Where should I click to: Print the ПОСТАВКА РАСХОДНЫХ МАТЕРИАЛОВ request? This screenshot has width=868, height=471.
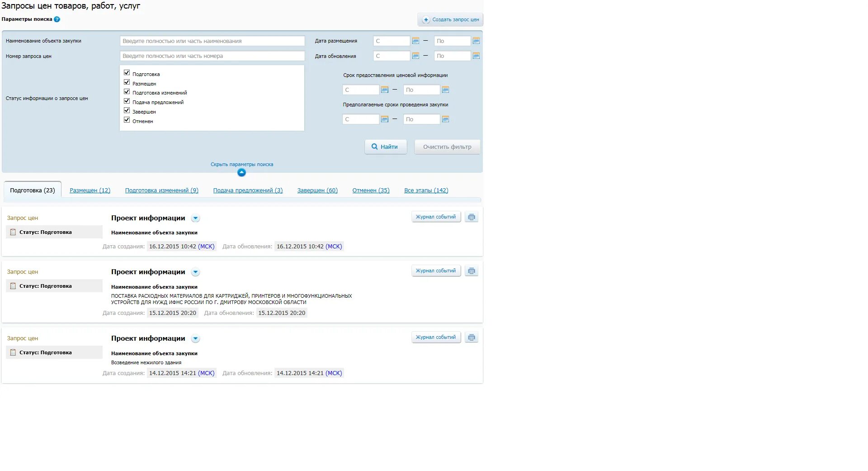(x=472, y=271)
